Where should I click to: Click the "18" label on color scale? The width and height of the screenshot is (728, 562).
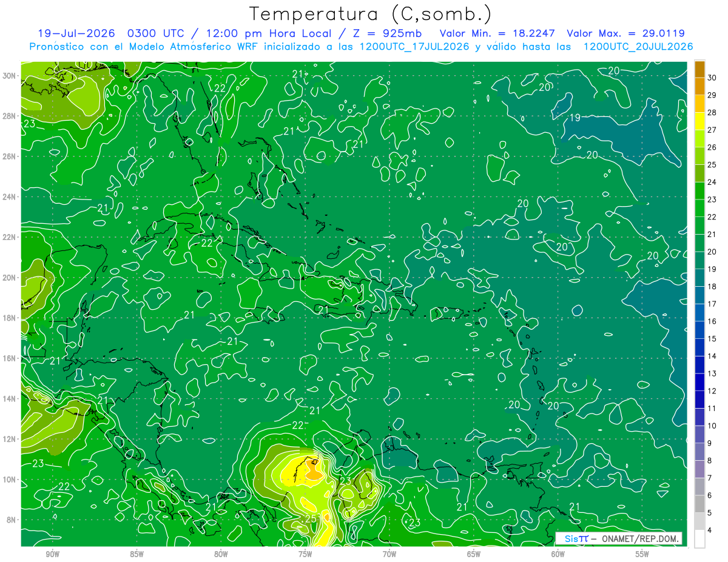tap(712, 286)
